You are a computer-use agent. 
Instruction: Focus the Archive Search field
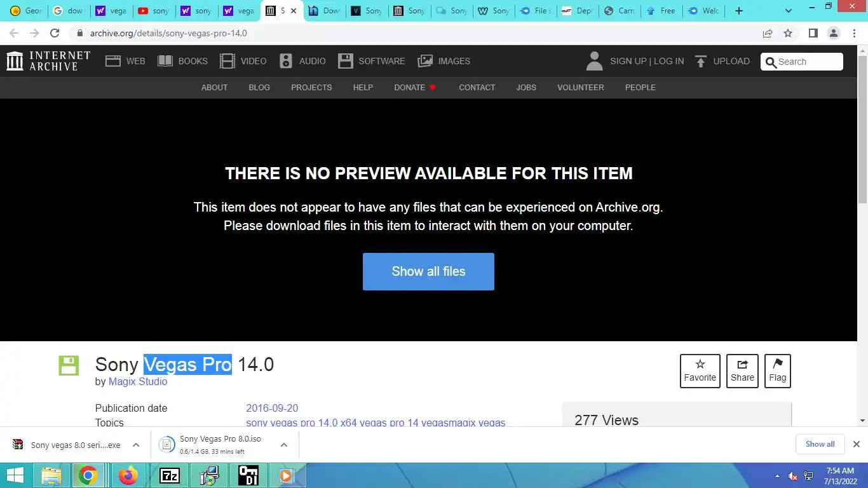tap(802, 62)
